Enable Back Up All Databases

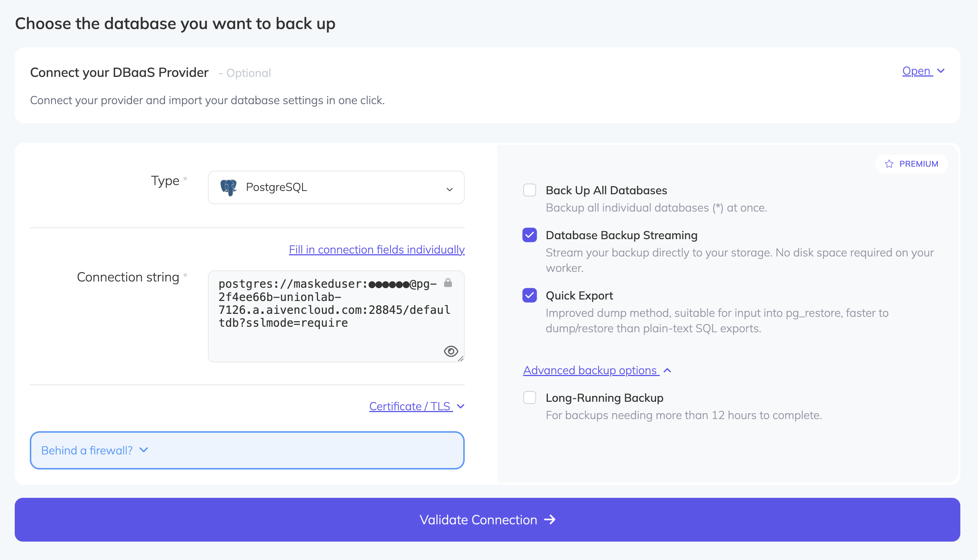529,190
